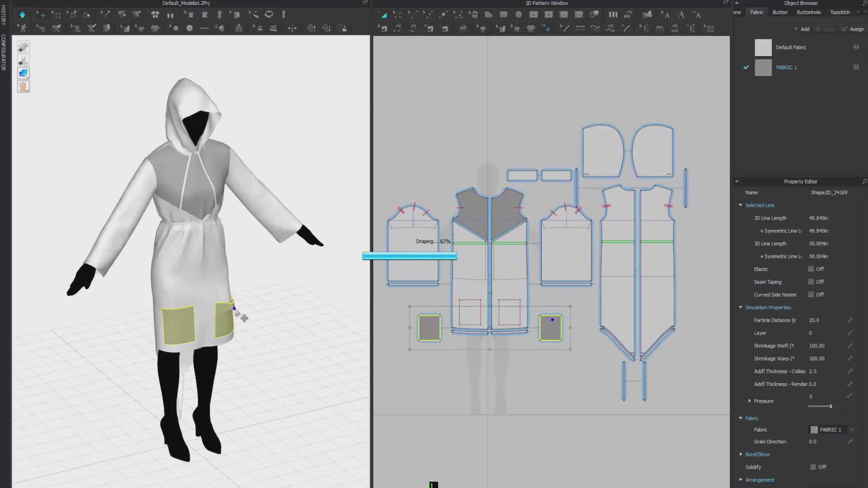The width and height of the screenshot is (868, 488).
Task: Undock the 2D Pattern Window via the top-right icon
Action: click(726, 3)
